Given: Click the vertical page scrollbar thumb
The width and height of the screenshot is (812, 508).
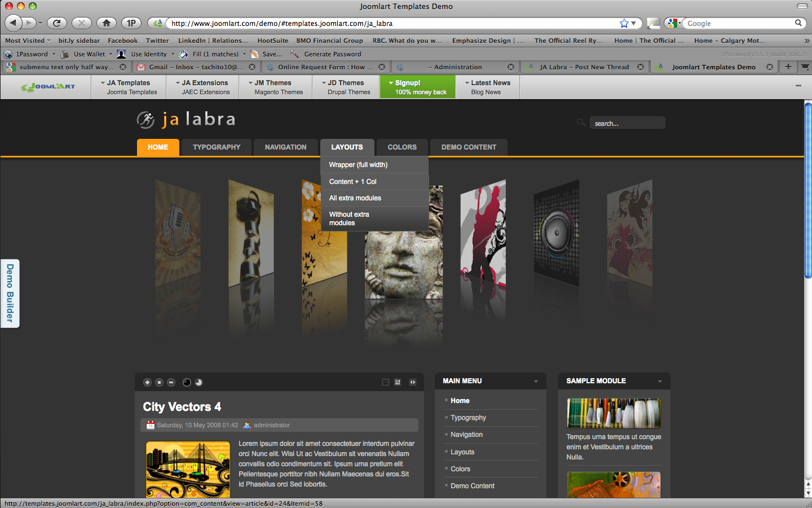Looking at the screenshot, I should coord(807,190).
